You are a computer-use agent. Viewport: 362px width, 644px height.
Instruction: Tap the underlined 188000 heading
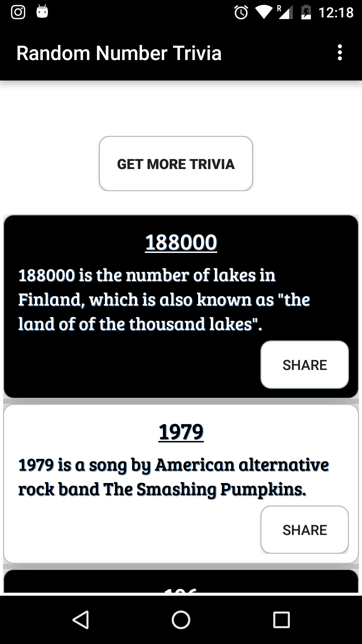point(181,242)
